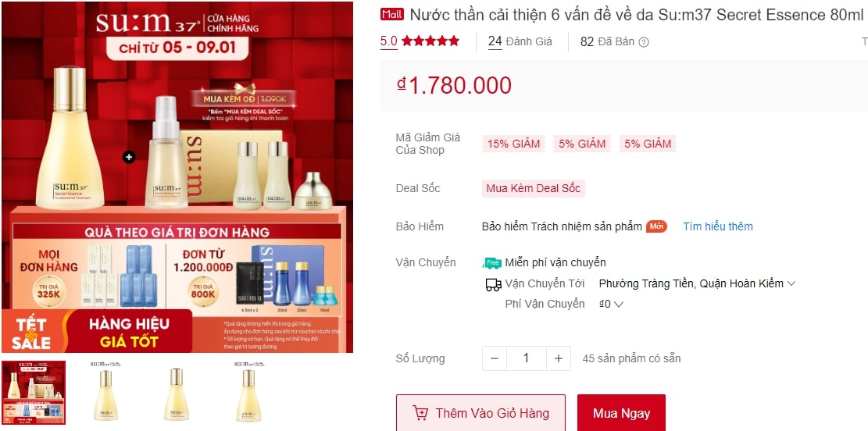This screenshot has height=431, width=868.
Task: Click the Mall badge icon
Action: [x=392, y=14]
